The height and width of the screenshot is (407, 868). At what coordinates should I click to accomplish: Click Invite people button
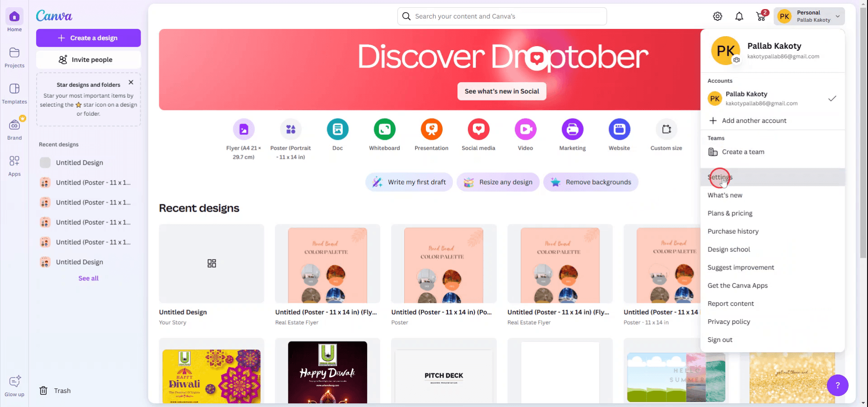(x=89, y=60)
